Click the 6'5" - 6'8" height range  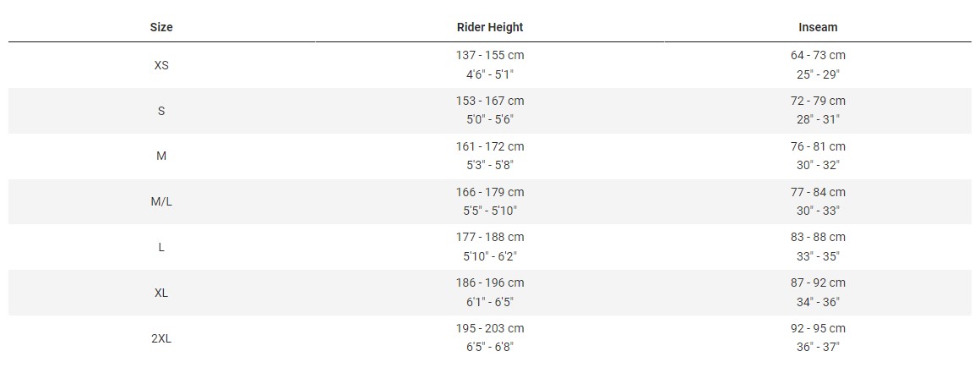coord(490,347)
